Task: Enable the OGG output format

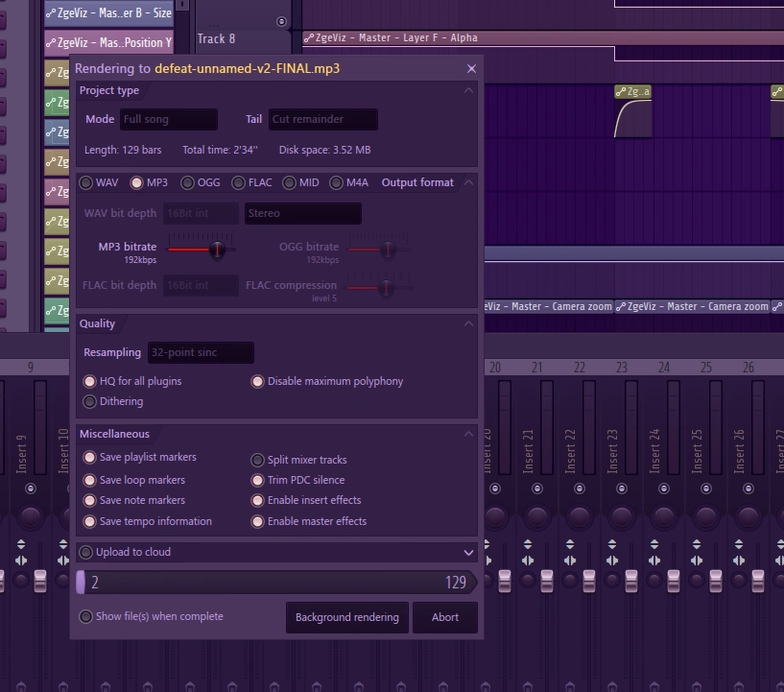Action: pyautogui.click(x=188, y=182)
